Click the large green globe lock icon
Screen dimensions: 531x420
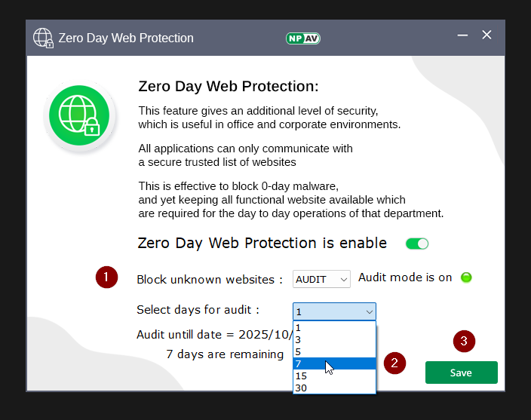79,117
